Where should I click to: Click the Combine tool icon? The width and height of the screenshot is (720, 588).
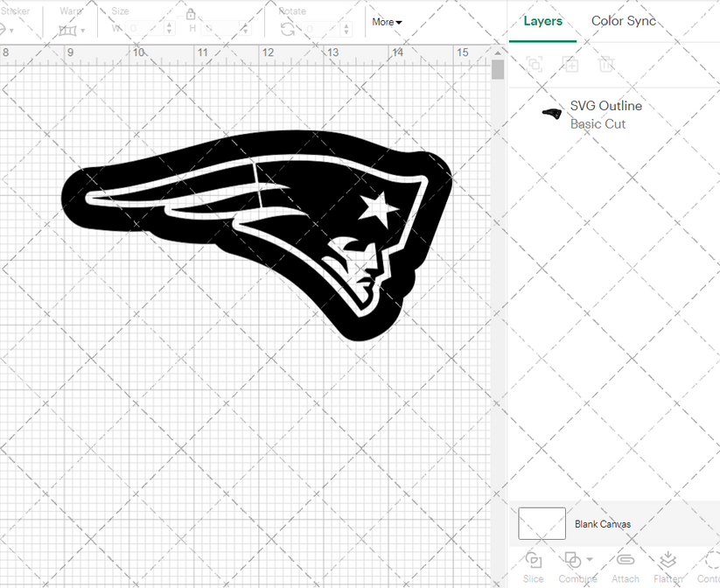573,561
